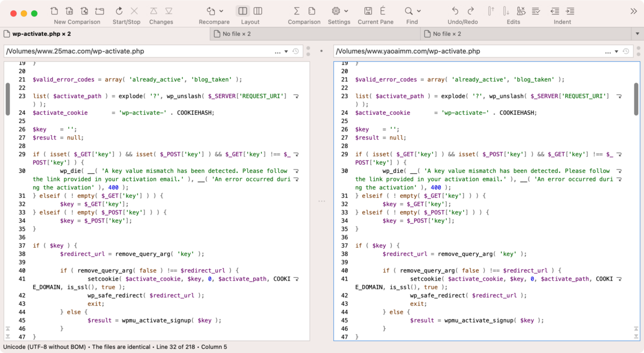Click line 32 $key = $_GET in left pane
644x353 pixels.
(x=94, y=204)
